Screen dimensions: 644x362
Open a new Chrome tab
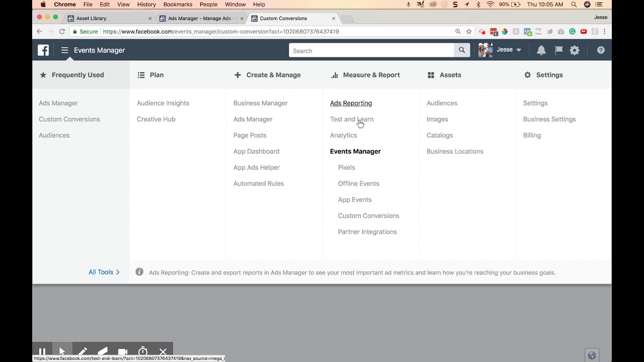pos(347,19)
